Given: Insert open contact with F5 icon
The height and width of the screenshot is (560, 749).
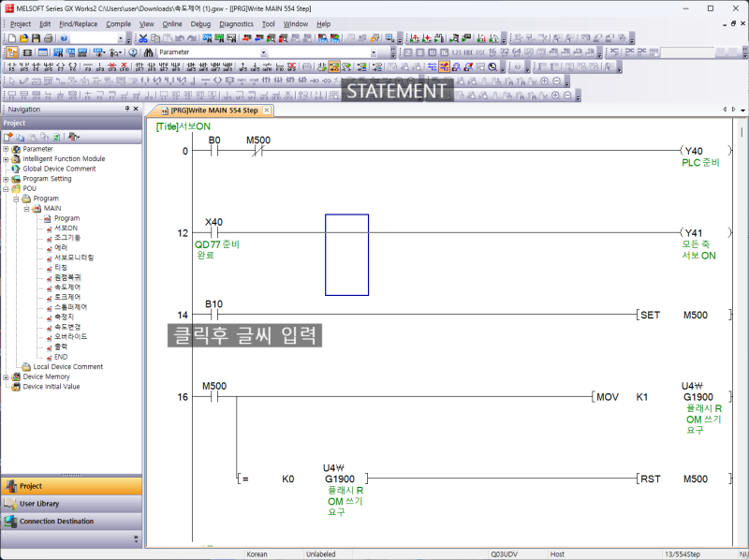Looking at the screenshot, I should 11,66.
